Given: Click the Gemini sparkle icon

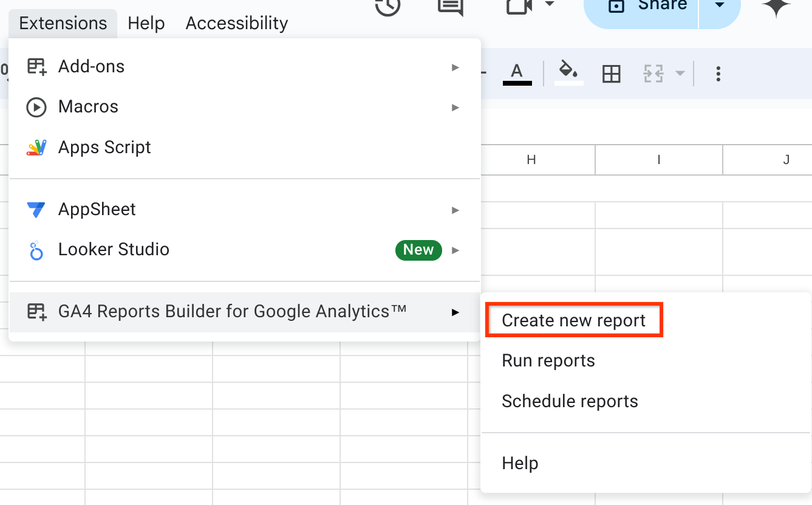Looking at the screenshot, I should [x=777, y=7].
